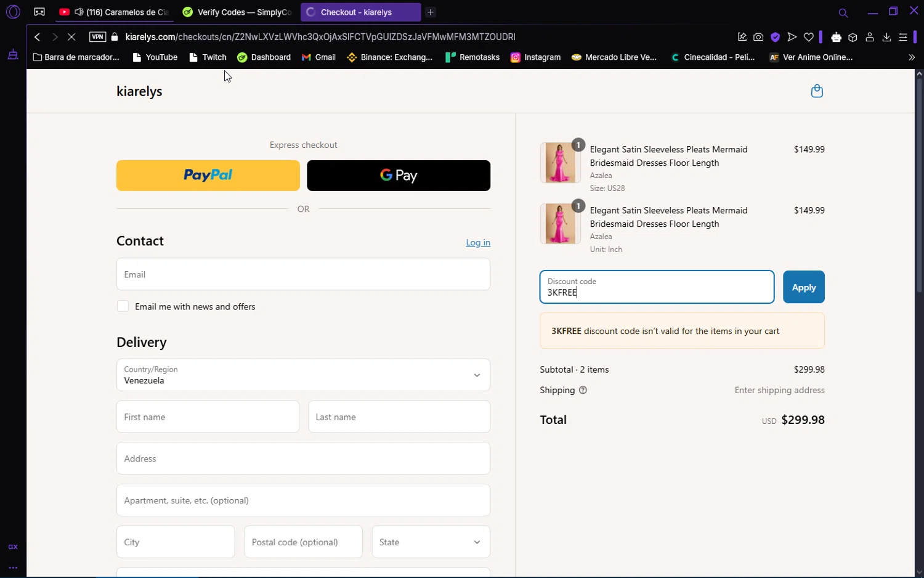This screenshot has width=924, height=578.
Task: Click the Log in link
Action: point(478,243)
